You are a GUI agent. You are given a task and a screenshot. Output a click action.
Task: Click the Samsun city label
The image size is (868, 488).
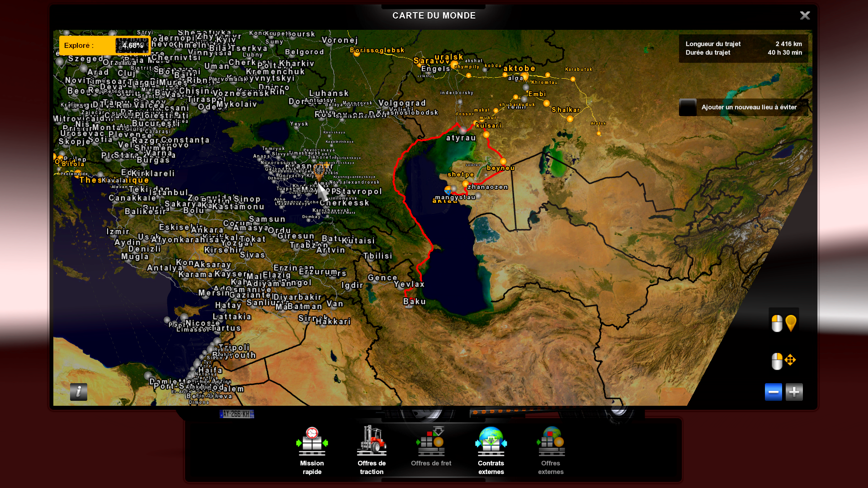[x=267, y=219]
